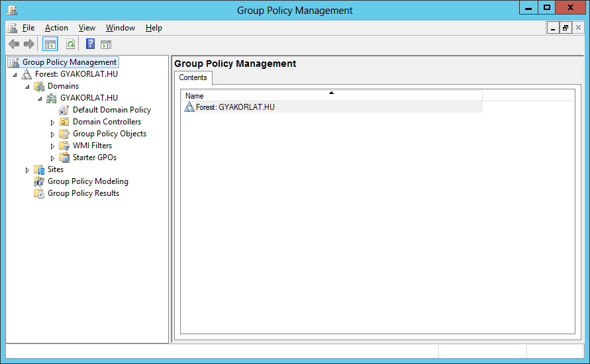
Task: Minimize the inner MDI child window
Action: [553, 28]
